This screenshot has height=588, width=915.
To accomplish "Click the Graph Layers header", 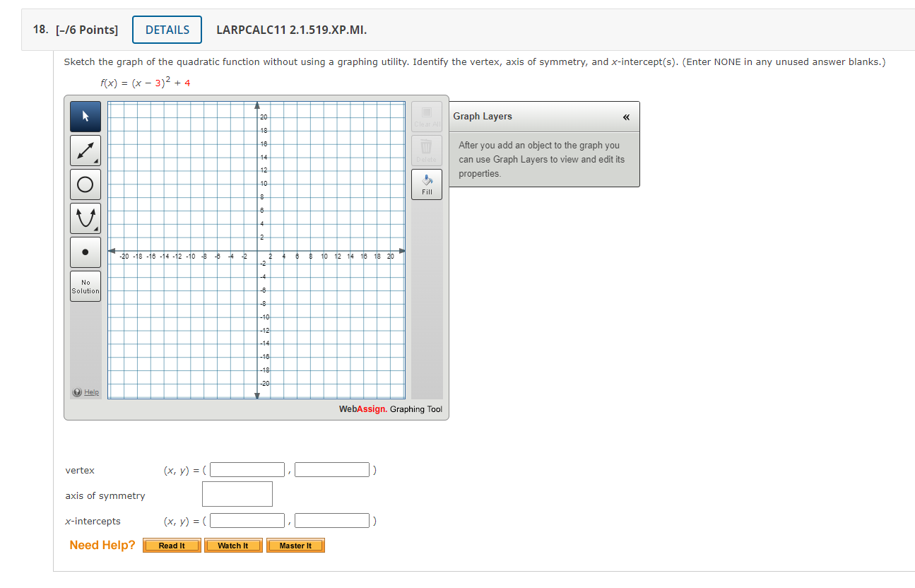I will (544, 117).
